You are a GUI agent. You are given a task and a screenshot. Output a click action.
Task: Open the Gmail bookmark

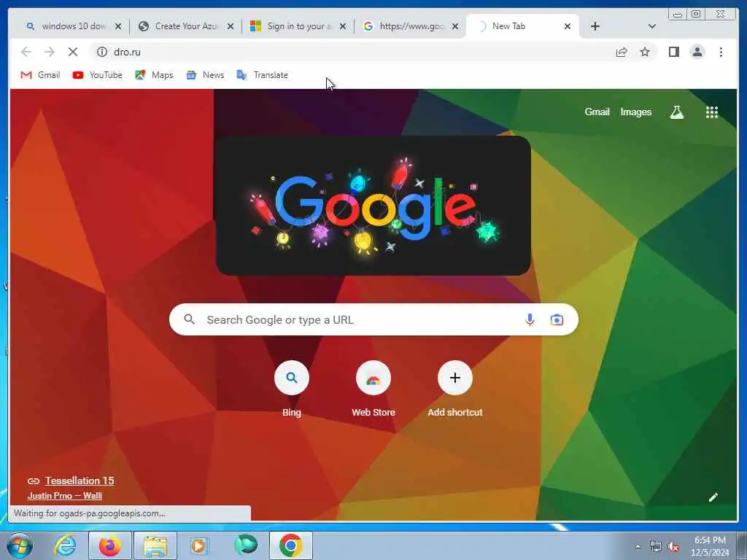click(x=40, y=75)
